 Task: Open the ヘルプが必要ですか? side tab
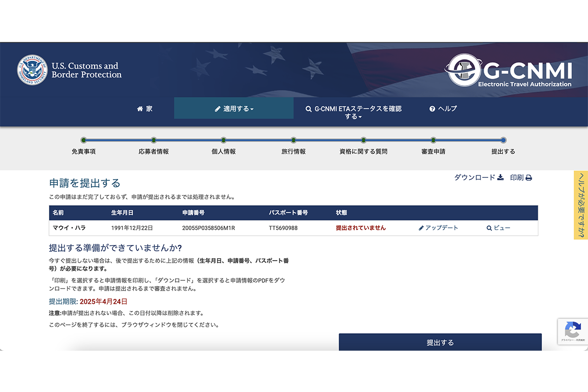(x=581, y=205)
